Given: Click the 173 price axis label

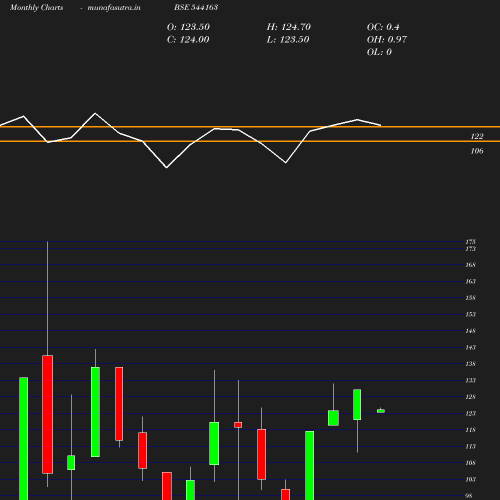Looking at the screenshot, I should (471, 249).
